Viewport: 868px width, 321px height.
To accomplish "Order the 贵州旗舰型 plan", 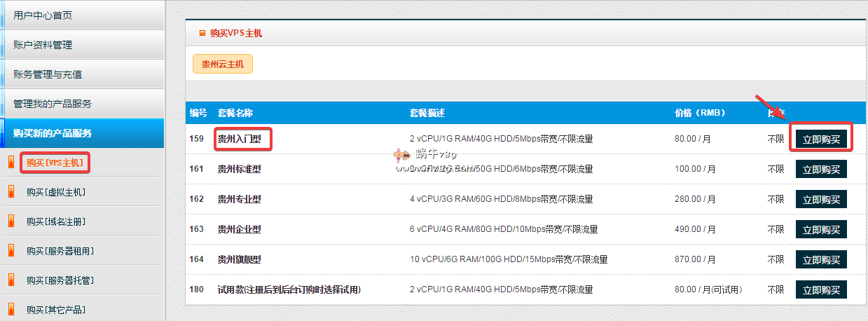I will tap(821, 259).
